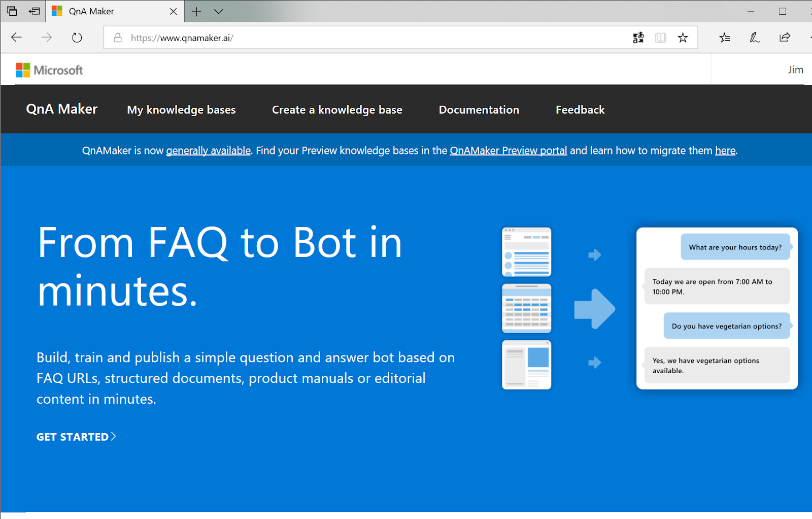
Task: Follow the generally available link
Action: coord(208,150)
